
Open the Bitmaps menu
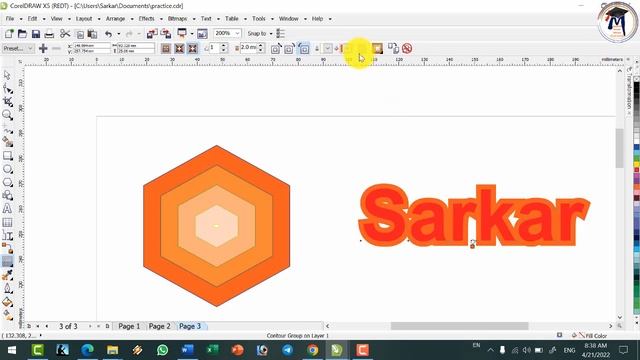[178, 19]
